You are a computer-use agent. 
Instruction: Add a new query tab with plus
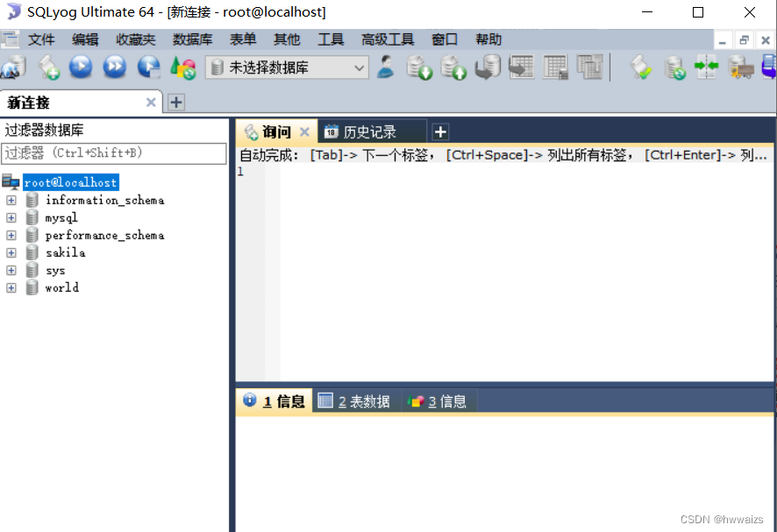pos(440,131)
